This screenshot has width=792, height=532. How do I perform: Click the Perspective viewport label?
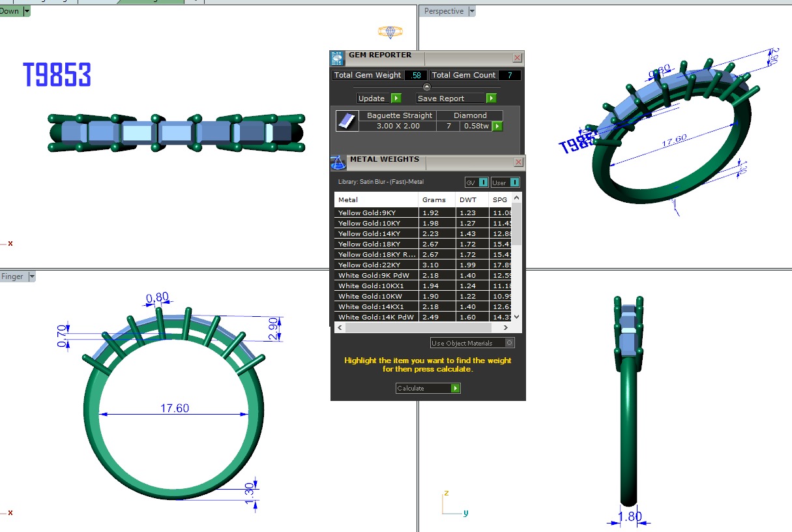tap(443, 11)
